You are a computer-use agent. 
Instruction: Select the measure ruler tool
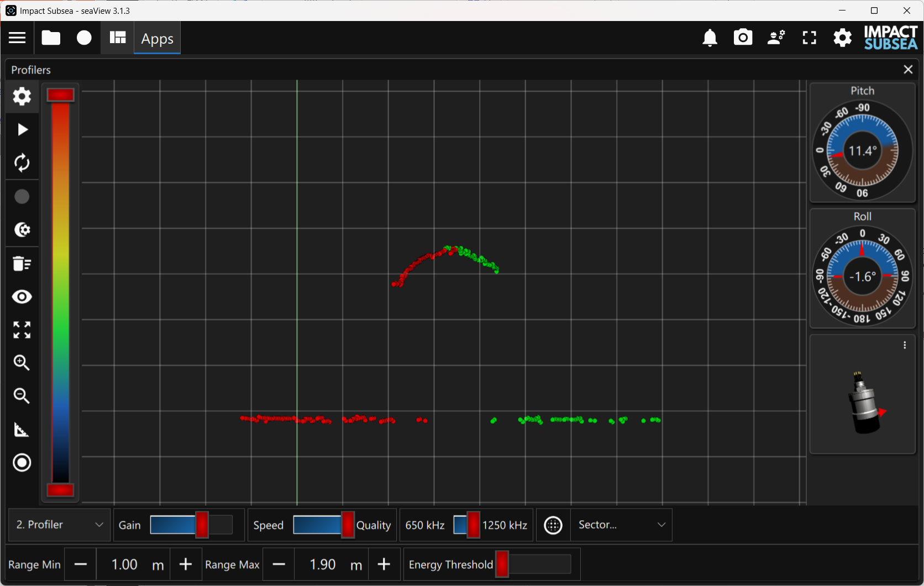coord(22,430)
